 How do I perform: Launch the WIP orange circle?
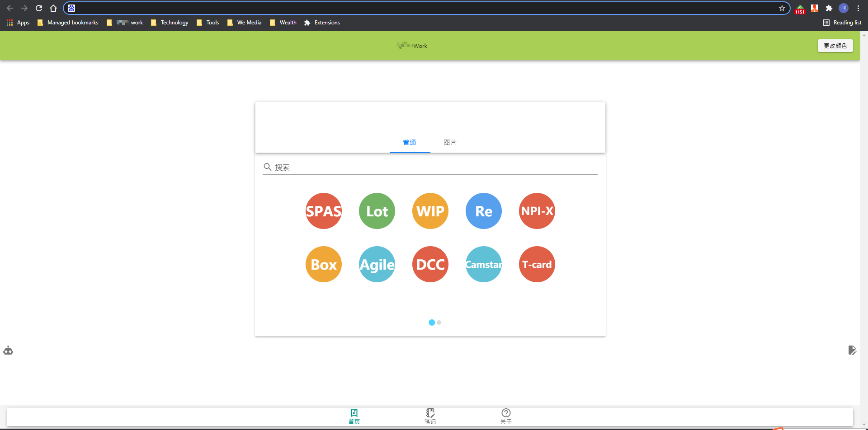tap(430, 211)
